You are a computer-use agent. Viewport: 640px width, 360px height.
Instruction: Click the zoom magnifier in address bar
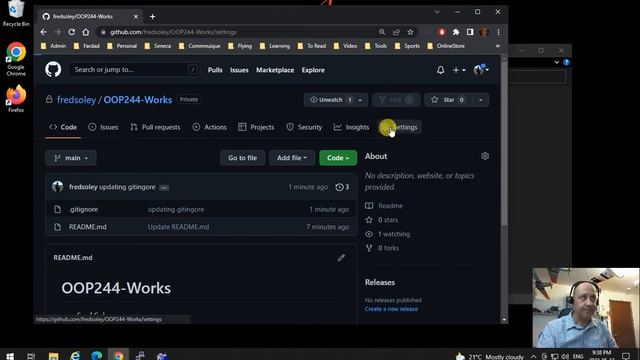click(382, 32)
